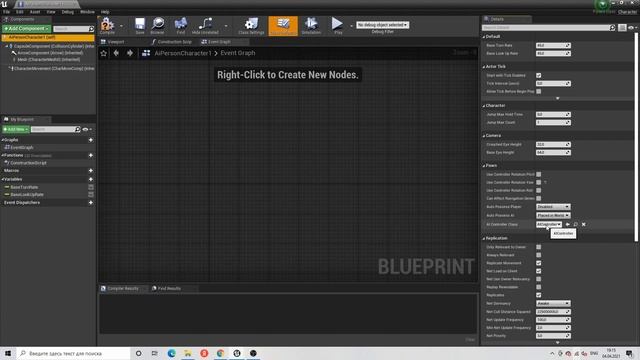This screenshot has width=640, height=360.
Task: Open the Debug menu
Action: click(x=68, y=12)
